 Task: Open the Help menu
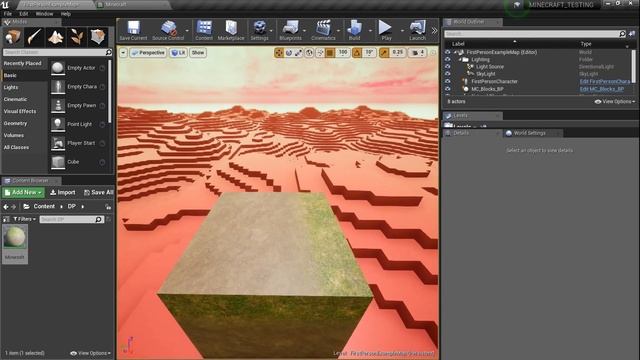(x=66, y=14)
